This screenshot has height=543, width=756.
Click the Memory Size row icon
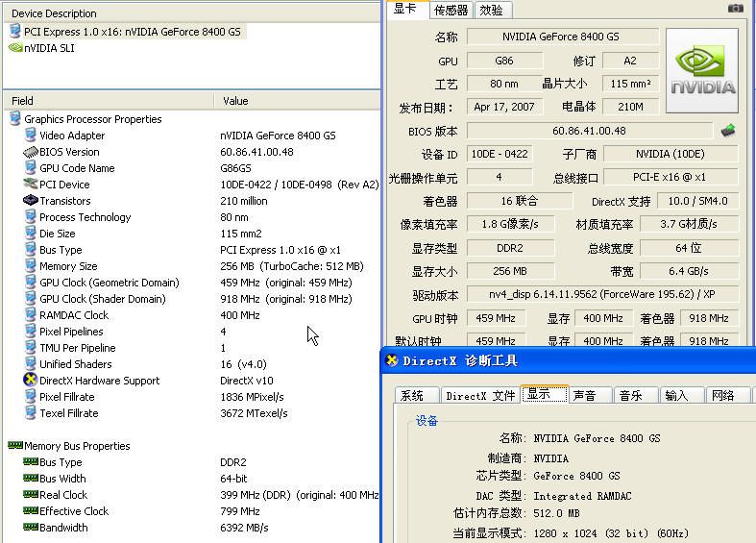click(x=31, y=265)
